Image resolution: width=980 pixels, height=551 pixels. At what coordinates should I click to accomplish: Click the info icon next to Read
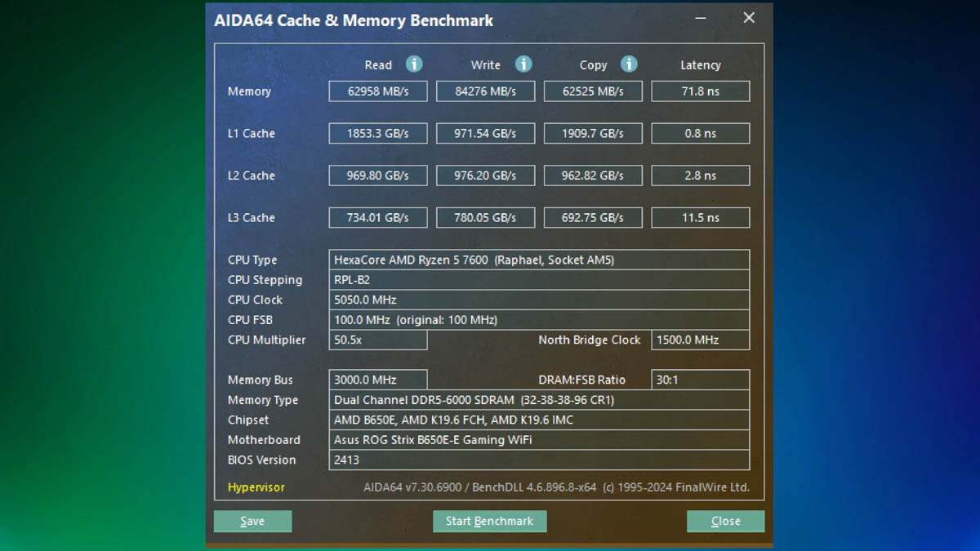(x=414, y=64)
